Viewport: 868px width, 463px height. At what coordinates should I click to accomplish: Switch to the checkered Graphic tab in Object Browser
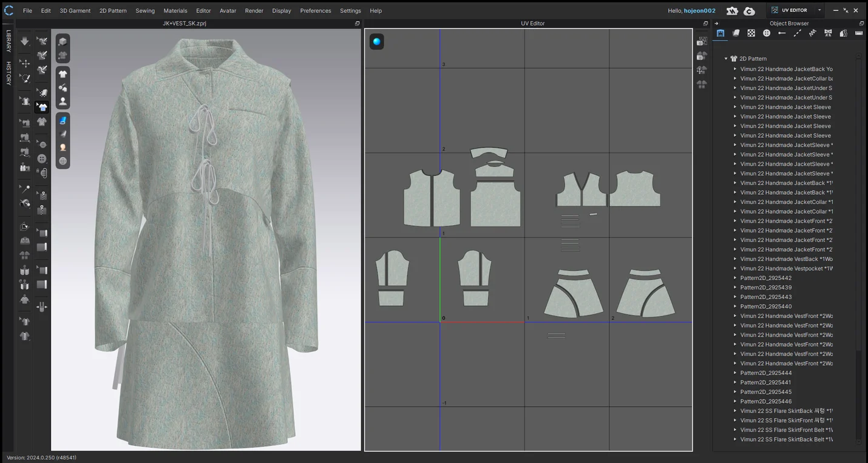point(751,33)
